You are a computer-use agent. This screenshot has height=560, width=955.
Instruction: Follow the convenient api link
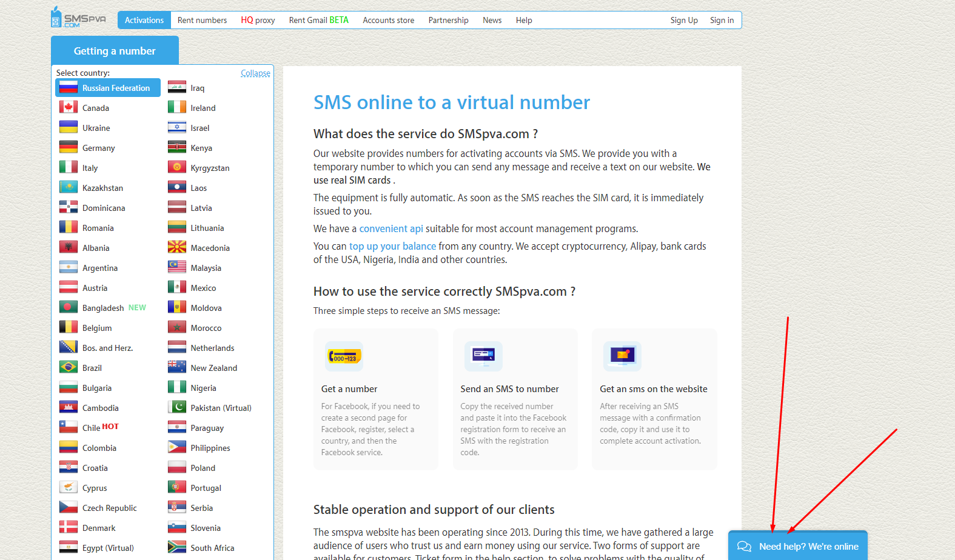coord(391,228)
